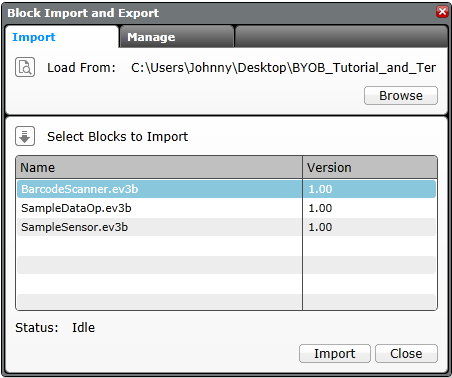The width and height of the screenshot is (452, 378).
Task: Select the SampleDataOp.ev3b block
Action: click(160, 208)
